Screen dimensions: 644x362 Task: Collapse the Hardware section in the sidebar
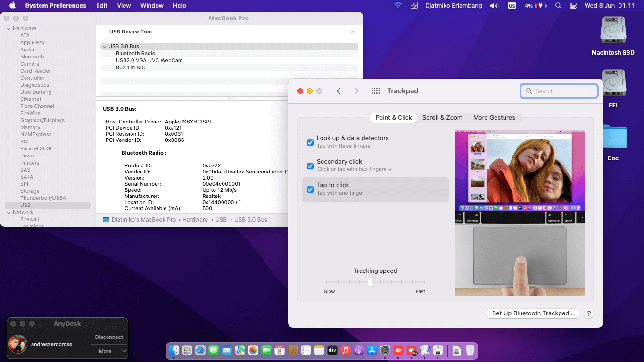point(8,28)
